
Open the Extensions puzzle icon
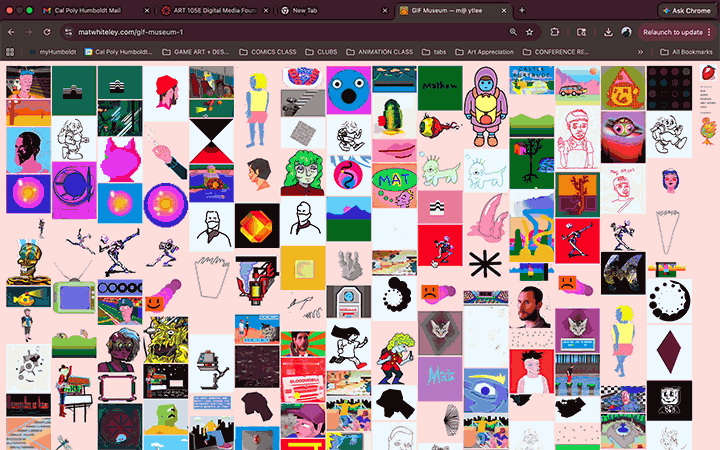click(x=555, y=32)
